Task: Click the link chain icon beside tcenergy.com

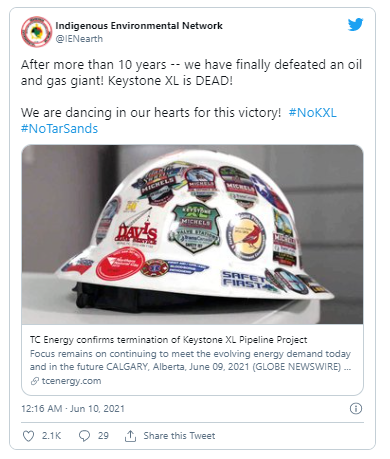Action: [x=35, y=381]
